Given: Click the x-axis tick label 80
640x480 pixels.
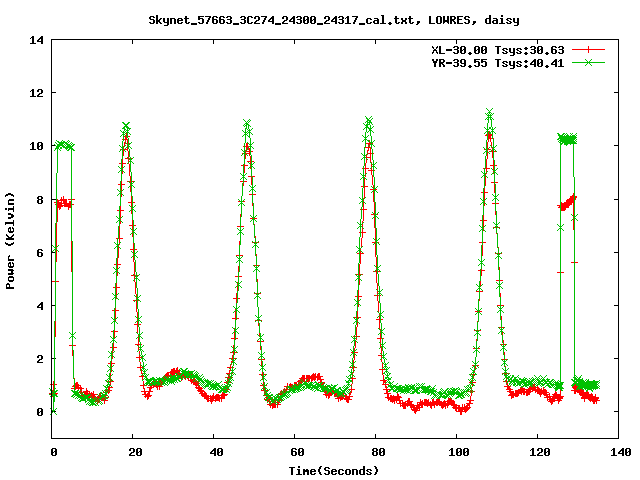Looking at the screenshot, I should pyautogui.click(x=378, y=452).
